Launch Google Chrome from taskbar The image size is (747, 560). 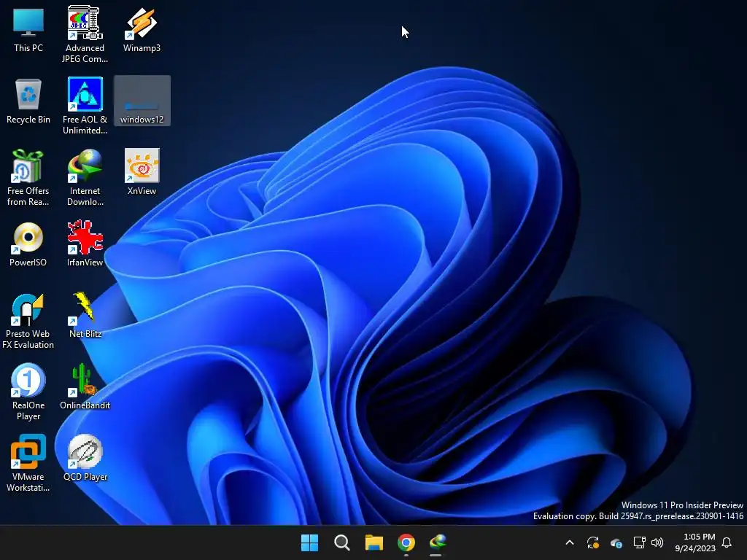click(x=406, y=542)
